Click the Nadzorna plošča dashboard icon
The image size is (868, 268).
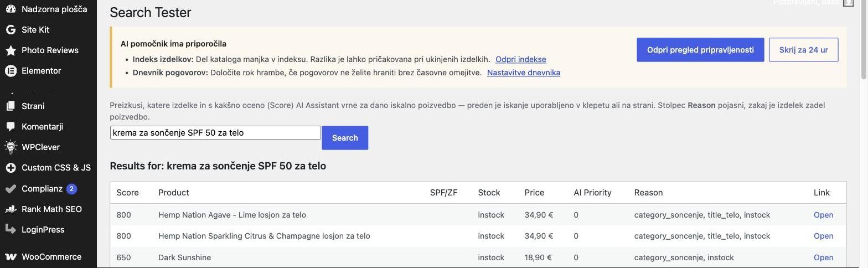click(x=11, y=9)
